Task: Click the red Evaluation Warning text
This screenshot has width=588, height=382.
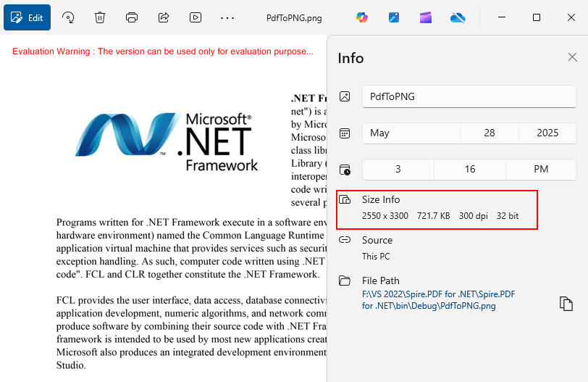Action: [x=163, y=51]
